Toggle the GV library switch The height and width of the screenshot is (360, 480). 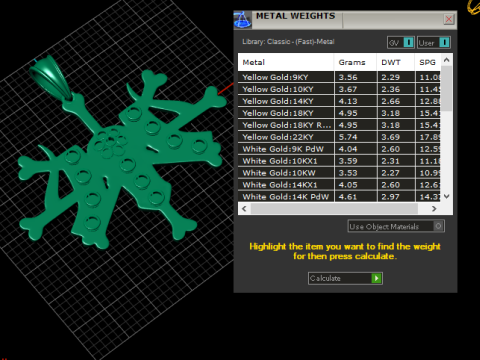(401, 43)
